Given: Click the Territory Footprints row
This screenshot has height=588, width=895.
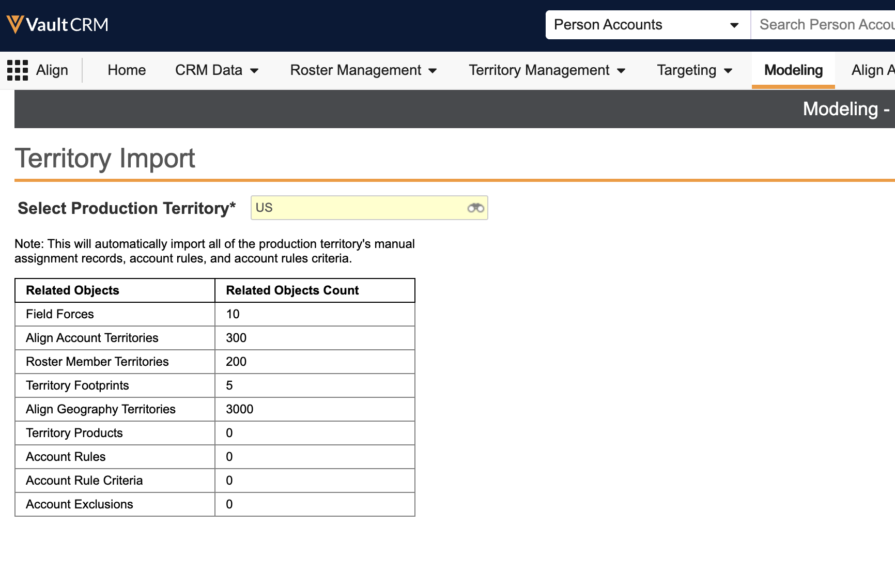Looking at the screenshot, I should (x=78, y=385).
